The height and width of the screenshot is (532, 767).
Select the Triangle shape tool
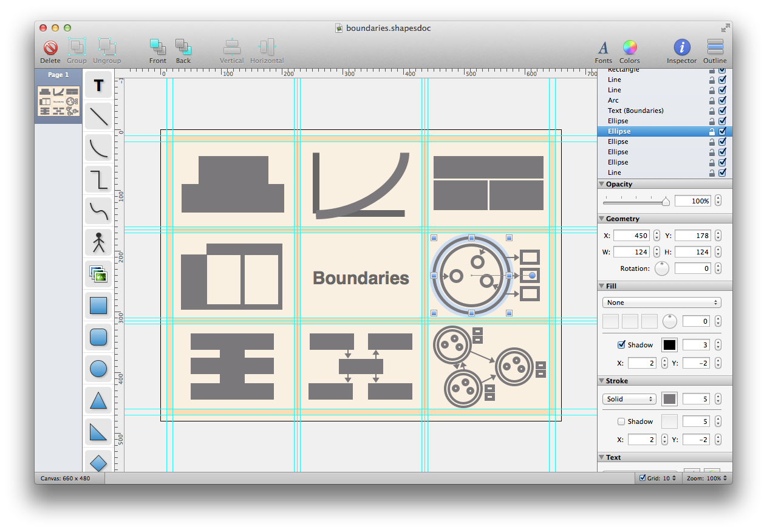[x=98, y=400]
